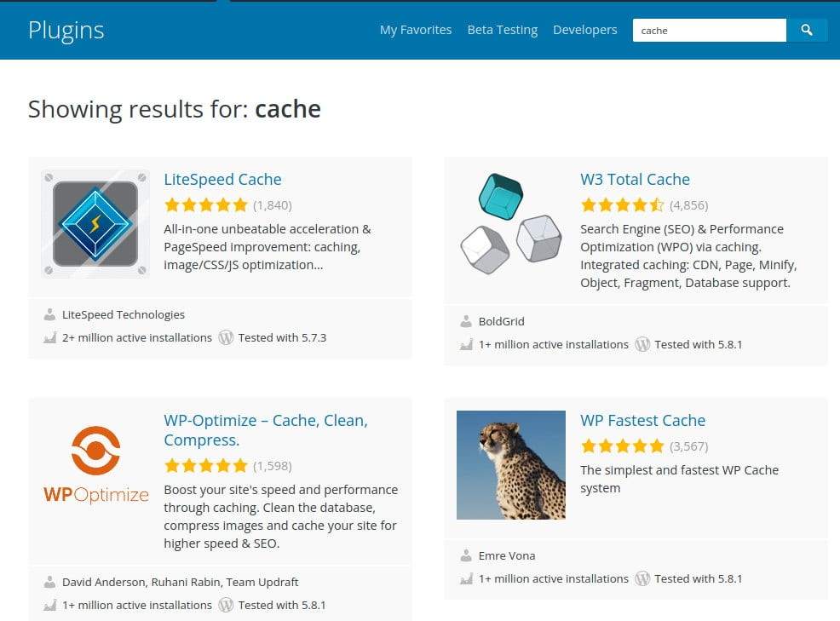Open the WP-Optimize – Cache, Clean, Compress link
This screenshot has width=840, height=621.
coord(266,430)
